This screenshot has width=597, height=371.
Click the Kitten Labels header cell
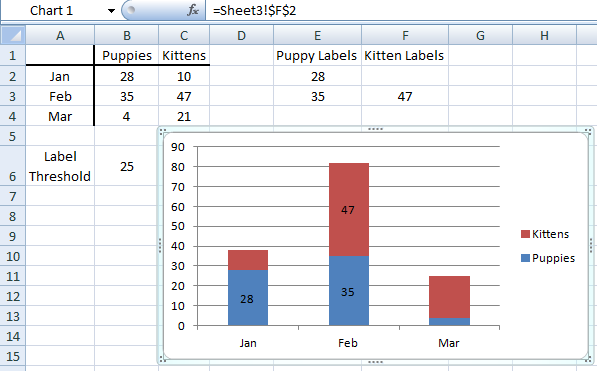[x=404, y=56]
